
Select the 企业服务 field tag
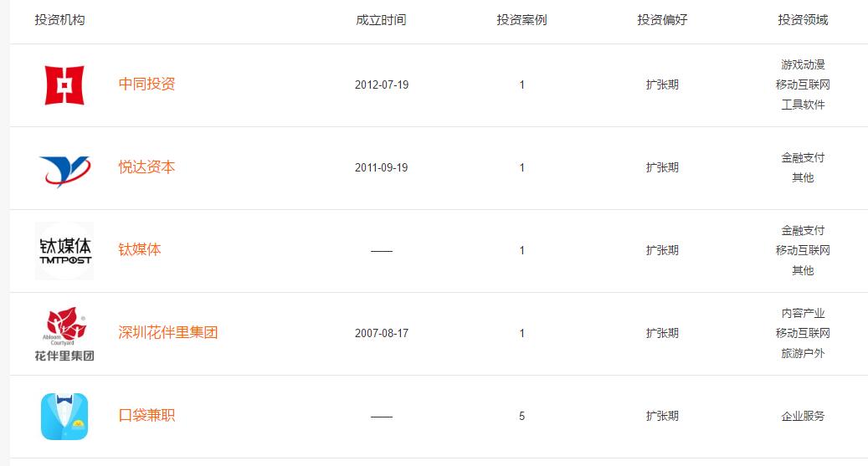[803, 416]
